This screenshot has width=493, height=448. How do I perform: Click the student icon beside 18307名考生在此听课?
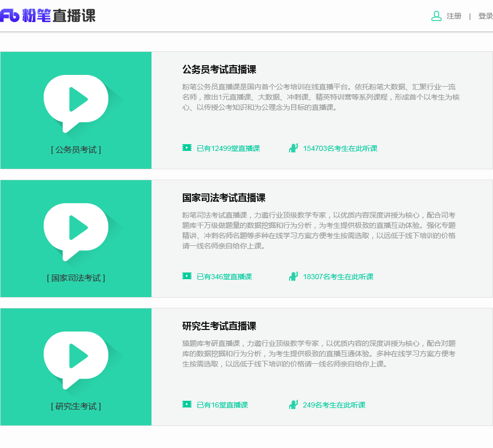pos(293,276)
